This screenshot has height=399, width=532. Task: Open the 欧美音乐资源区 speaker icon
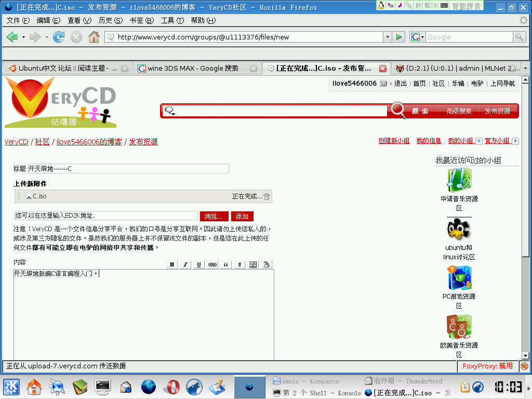pos(459,327)
